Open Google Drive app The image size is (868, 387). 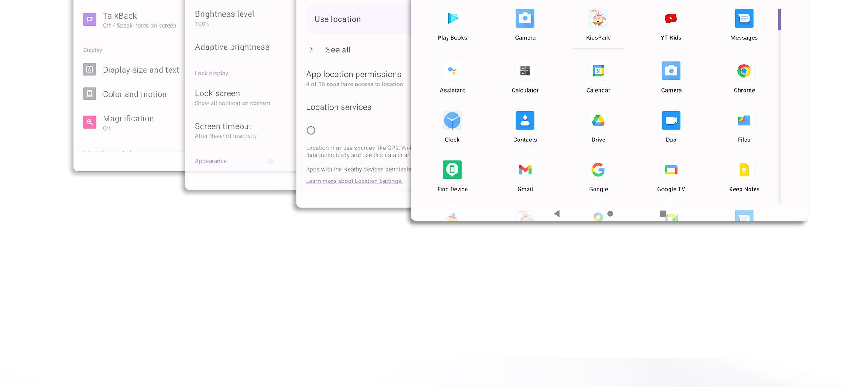[x=598, y=121]
